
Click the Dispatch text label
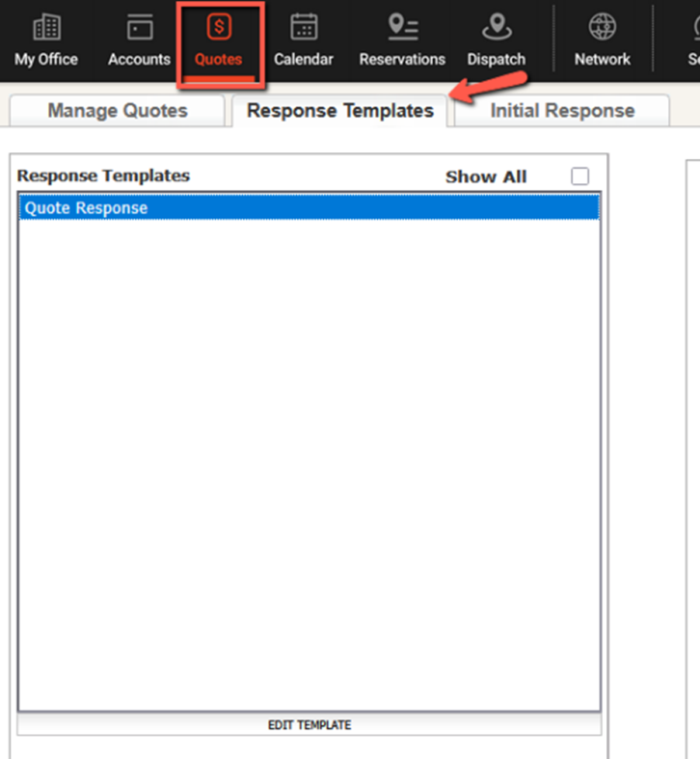point(496,60)
